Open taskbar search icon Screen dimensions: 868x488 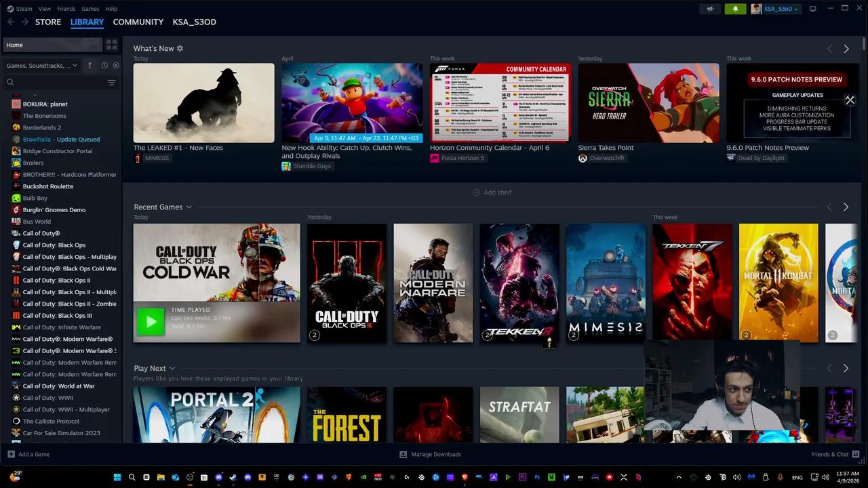pyautogui.click(x=132, y=477)
